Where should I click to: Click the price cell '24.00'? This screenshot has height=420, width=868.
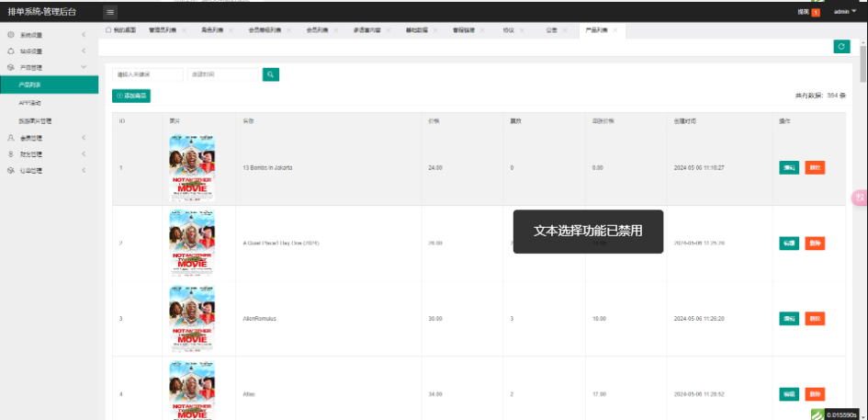(x=435, y=167)
